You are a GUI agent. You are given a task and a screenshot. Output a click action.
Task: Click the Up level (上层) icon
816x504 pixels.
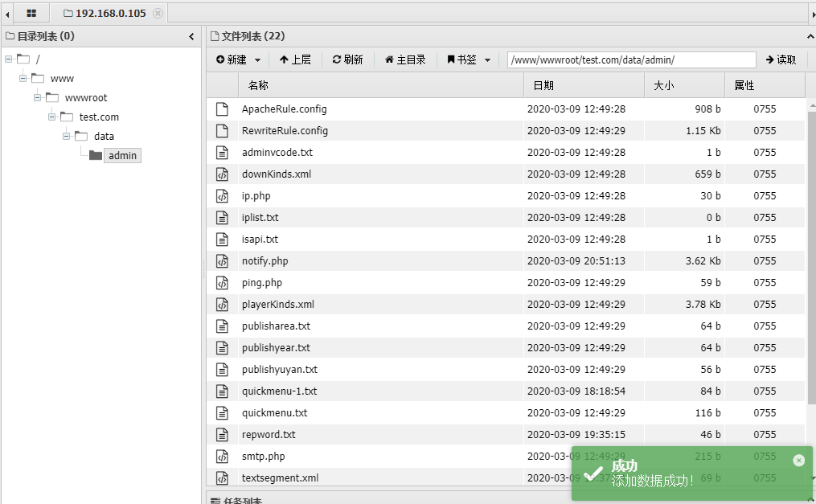[283, 59]
